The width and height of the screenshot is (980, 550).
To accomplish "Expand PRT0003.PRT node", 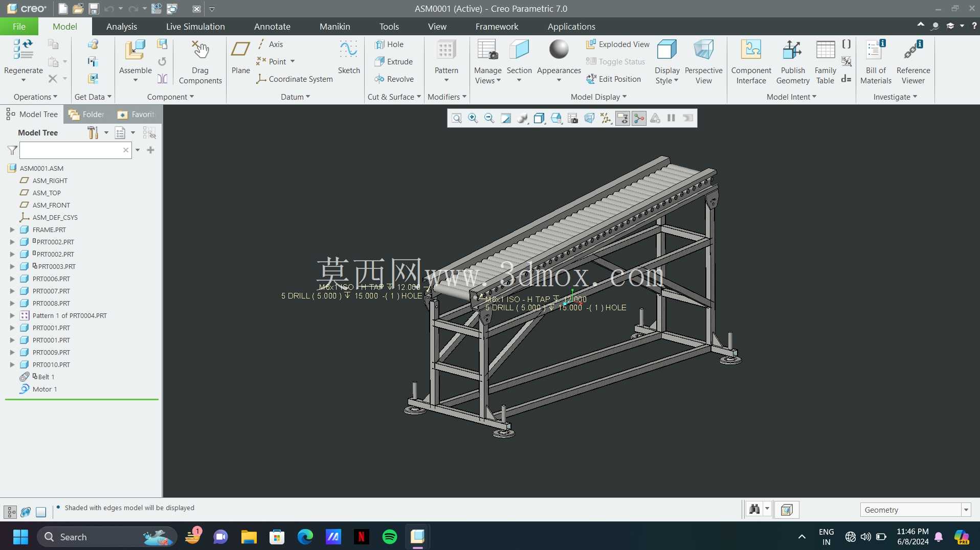I will click(12, 267).
